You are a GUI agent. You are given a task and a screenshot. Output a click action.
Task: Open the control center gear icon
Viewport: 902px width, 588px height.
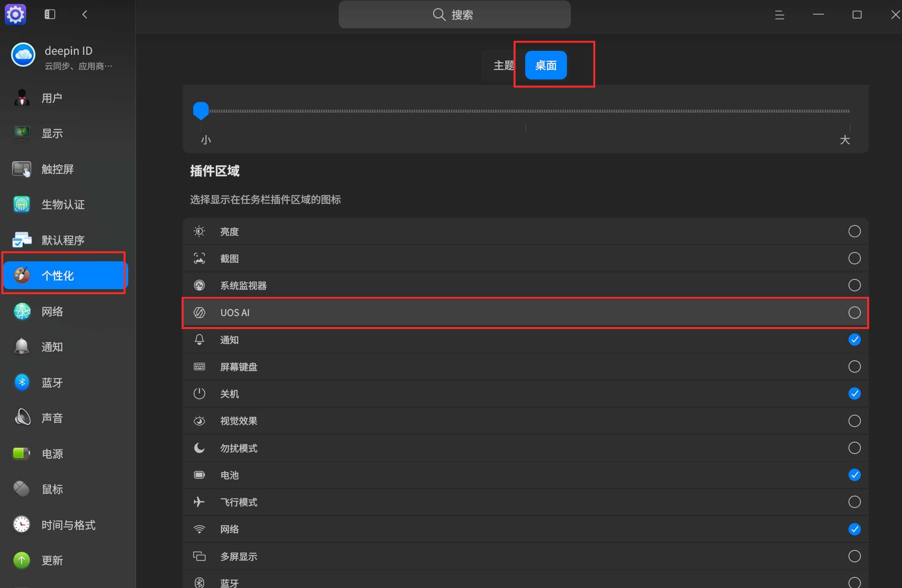point(15,15)
